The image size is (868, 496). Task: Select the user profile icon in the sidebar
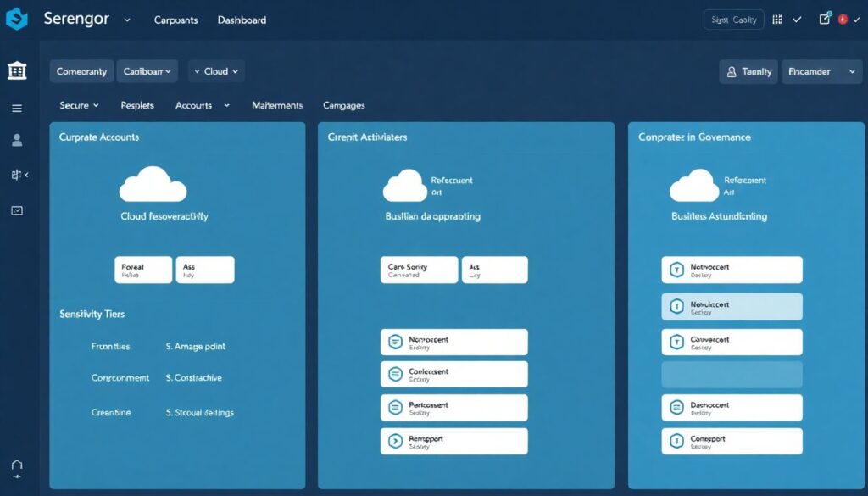pos(17,142)
